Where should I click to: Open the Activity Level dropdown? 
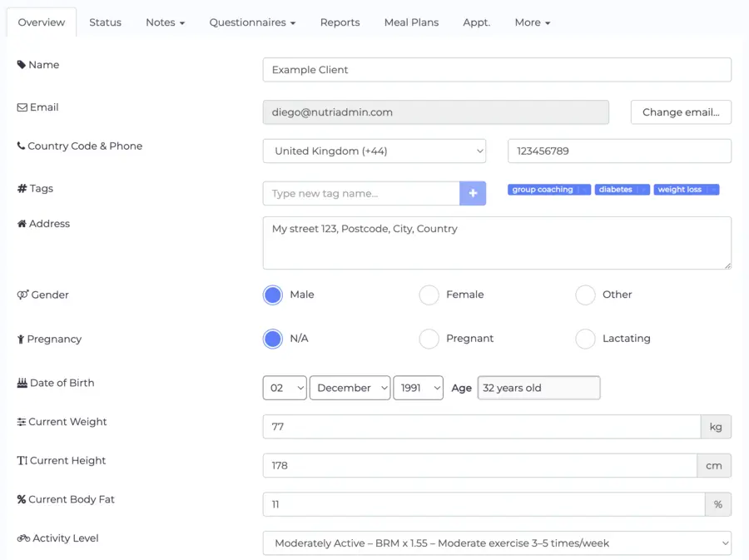[496, 543]
